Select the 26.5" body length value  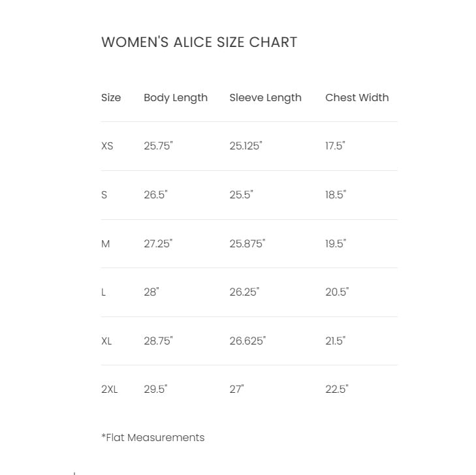click(x=155, y=194)
